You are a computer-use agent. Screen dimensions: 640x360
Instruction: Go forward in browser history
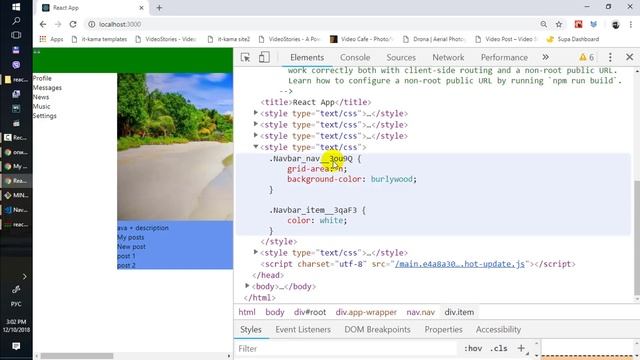tap(58, 24)
